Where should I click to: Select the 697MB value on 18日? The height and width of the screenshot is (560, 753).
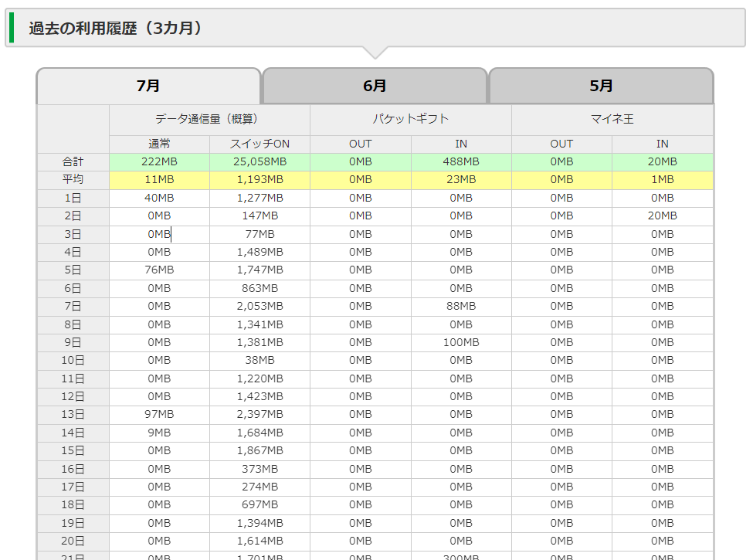pos(259,504)
